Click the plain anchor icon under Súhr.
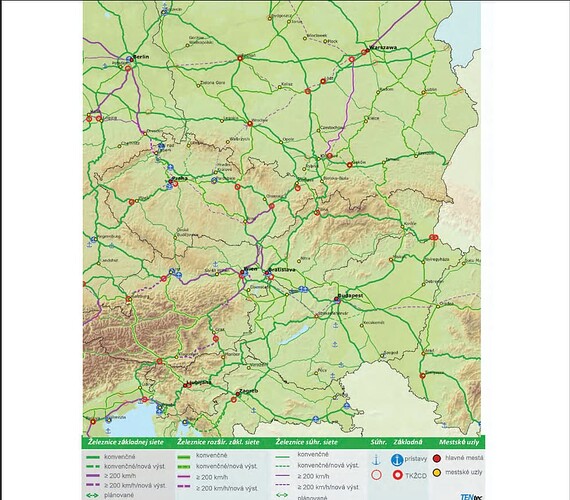Screen dimensions: 570x500 (376, 460)
